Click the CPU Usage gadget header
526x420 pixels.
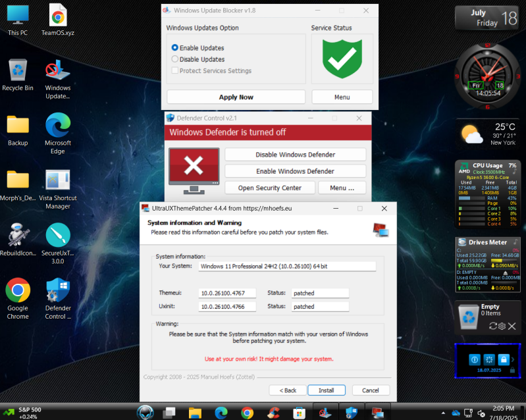(487, 165)
